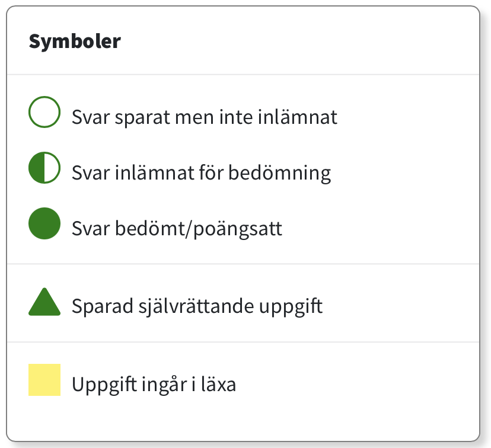Select the label Uppgift ingår i läxa
491x448 pixels.
(154, 385)
